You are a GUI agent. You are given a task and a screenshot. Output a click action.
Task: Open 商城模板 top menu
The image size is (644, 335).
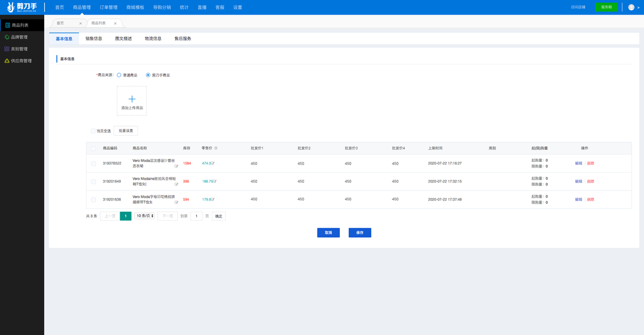pyautogui.click(x=135, y=7)
